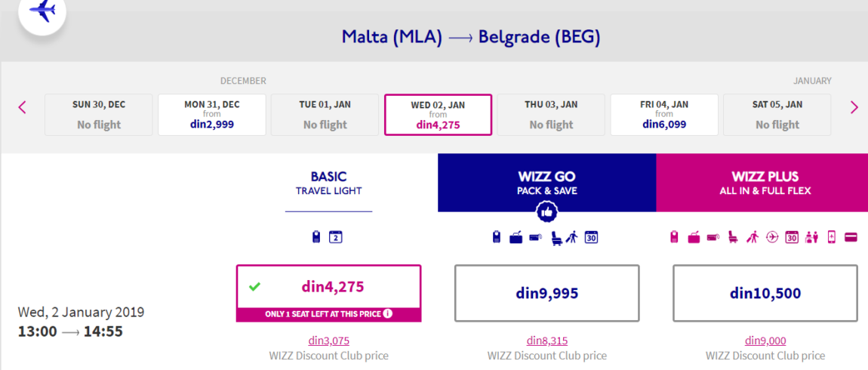
Task: Click the seat selection icon under WIZZ GO
Action: coord(557,238)
